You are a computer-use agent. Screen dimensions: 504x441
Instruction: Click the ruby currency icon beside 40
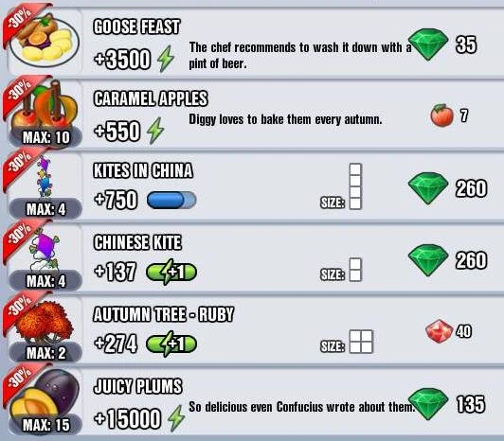(x=439, y=331)
